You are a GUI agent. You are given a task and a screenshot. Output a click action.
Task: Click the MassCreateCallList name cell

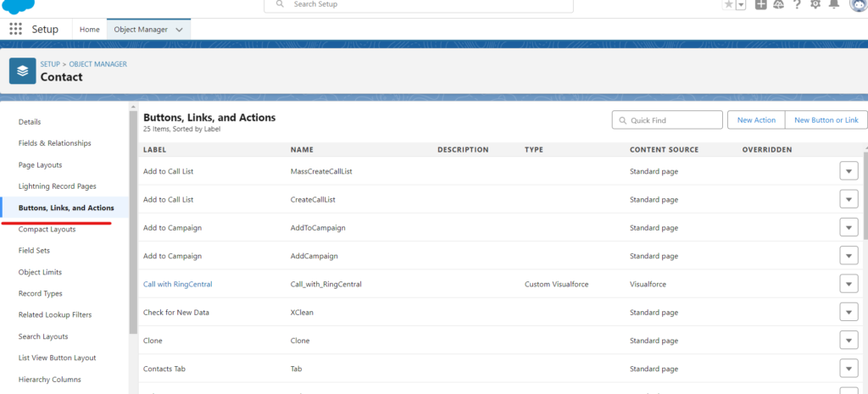[x=321, y=171]
